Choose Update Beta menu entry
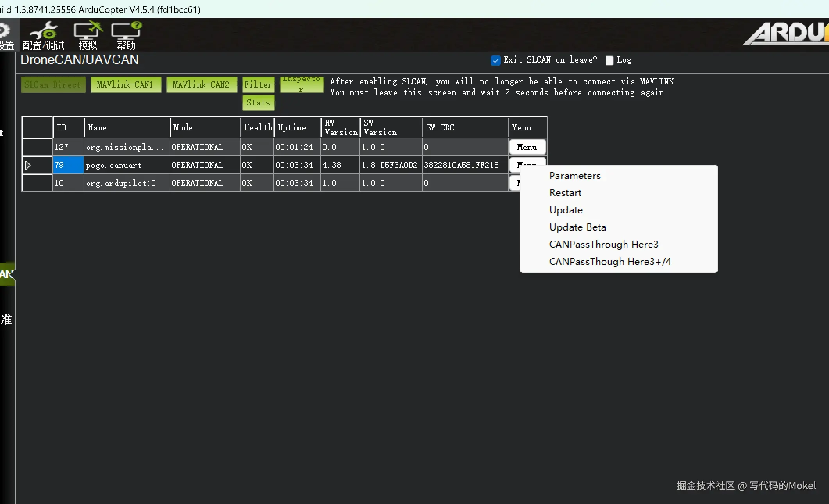 click(577, 227)
